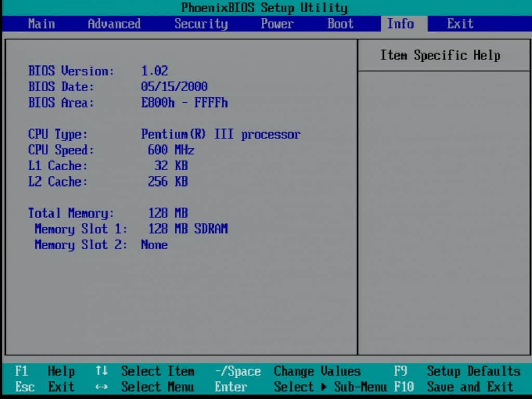
Task: Click the BIOS Version label
Action: point(71,71)
